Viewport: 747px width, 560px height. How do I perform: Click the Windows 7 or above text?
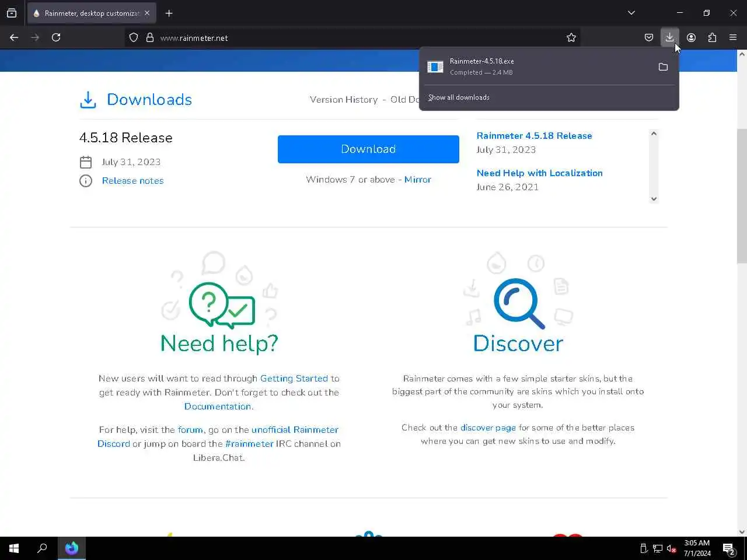[x=350, y=180]
